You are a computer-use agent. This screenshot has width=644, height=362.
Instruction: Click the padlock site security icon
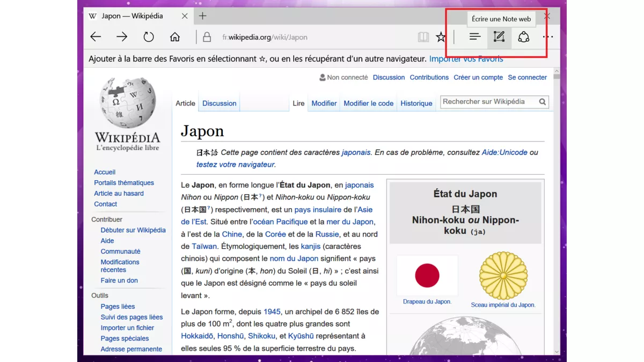(207, 37)
